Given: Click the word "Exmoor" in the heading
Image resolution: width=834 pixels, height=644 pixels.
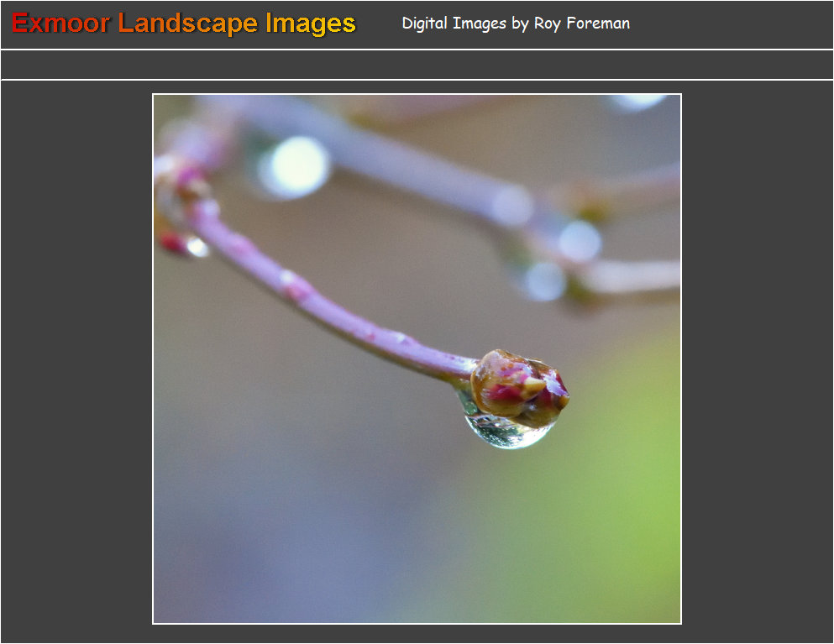Looking at the screenshot, I should coord(60,24).
